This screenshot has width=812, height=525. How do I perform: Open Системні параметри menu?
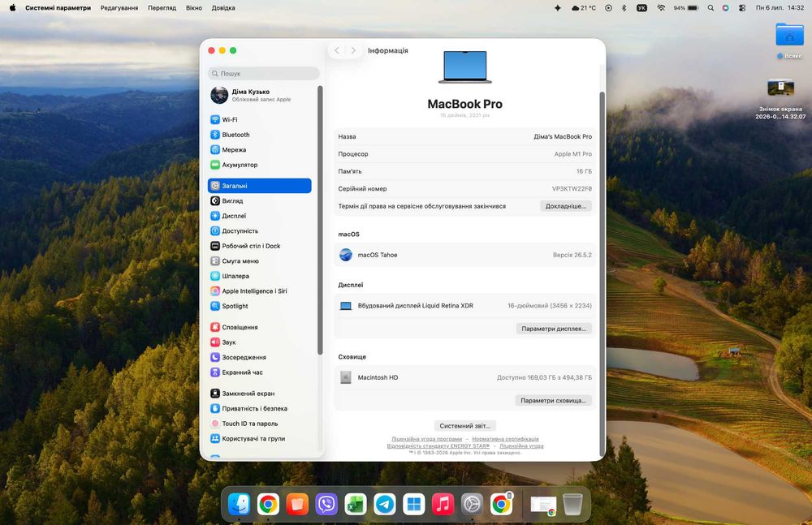[58, 8]
